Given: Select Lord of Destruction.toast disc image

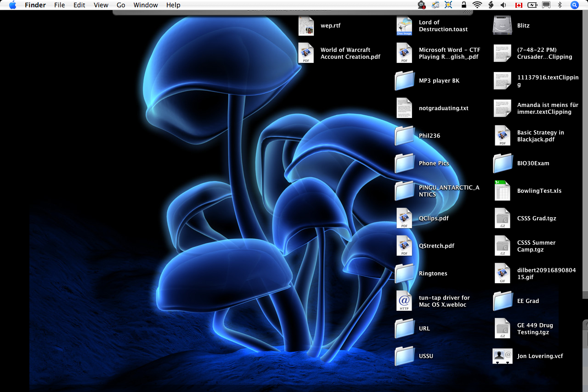Looking at the screenshot, I should [x=404, y=26].
